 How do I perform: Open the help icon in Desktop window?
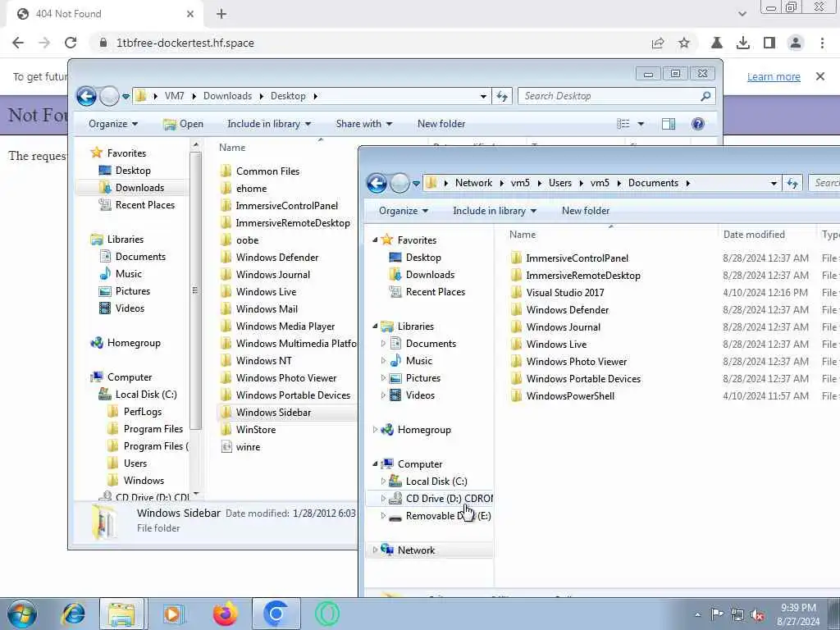pos(697,124)
